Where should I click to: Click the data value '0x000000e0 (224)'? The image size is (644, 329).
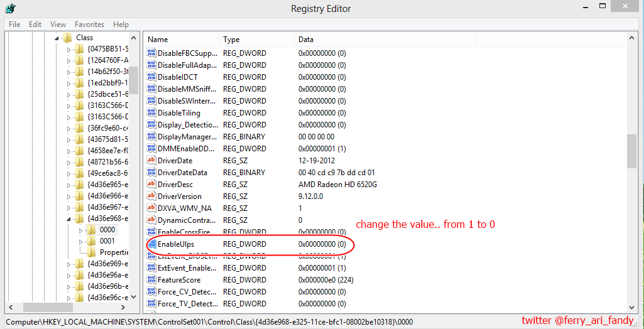pos(326,280)
